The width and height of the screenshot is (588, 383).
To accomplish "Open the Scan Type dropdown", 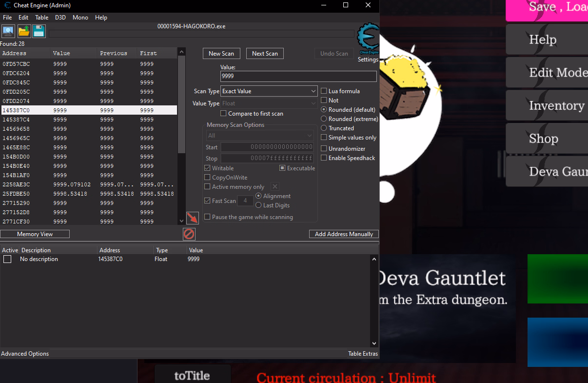I will pos(269,91).
